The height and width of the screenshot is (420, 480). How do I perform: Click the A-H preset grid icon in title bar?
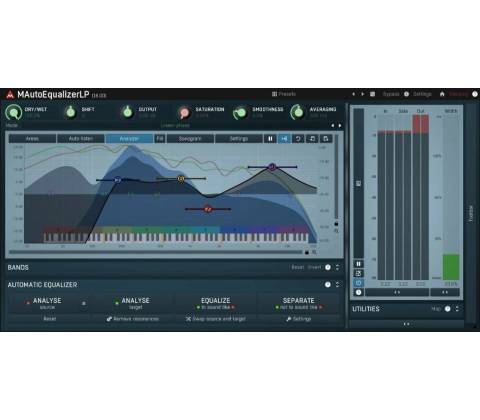click(373, 94)
